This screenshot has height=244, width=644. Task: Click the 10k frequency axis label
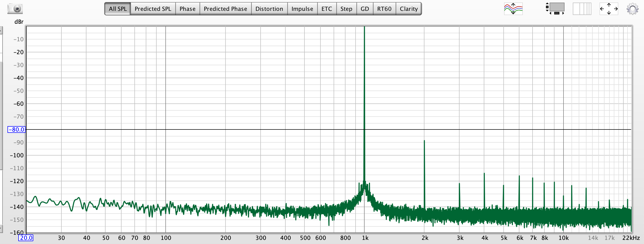point(564,238)
